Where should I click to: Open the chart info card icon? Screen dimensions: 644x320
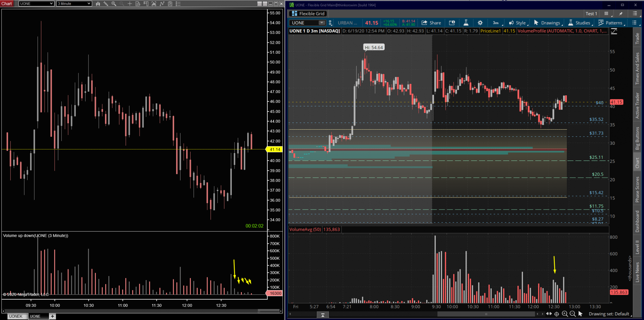point(452,23)
